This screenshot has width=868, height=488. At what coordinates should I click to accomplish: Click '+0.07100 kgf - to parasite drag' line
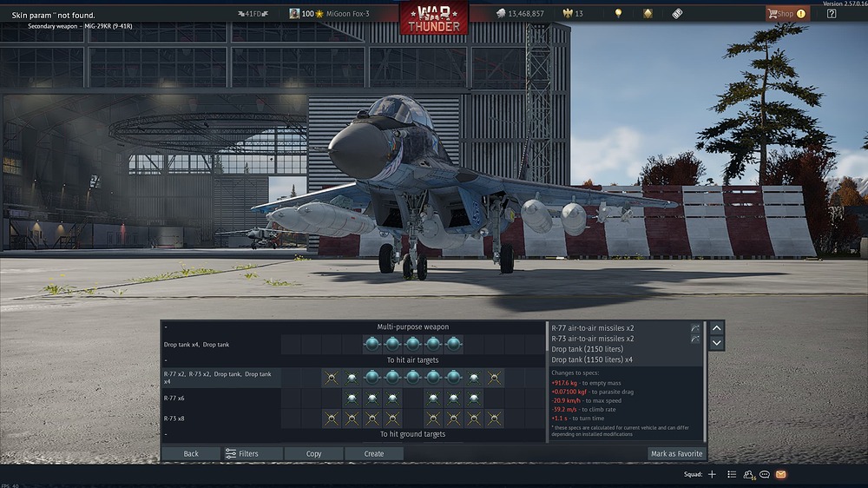click(x=592, y=392)
